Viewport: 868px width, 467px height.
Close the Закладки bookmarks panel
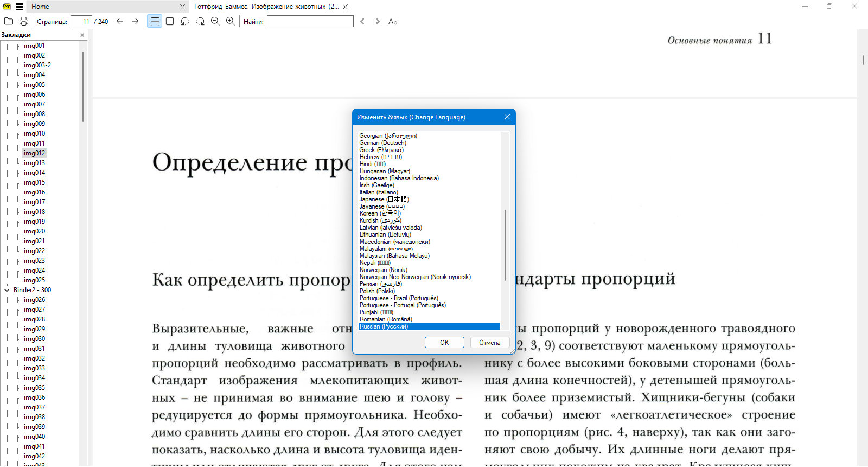pyautogui.click(x=82, y=35)
